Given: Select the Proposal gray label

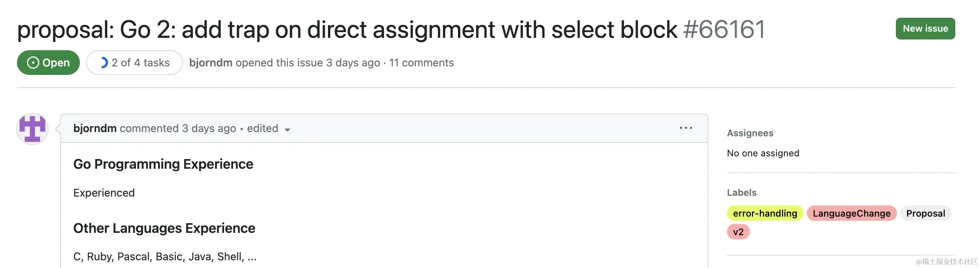Looking at the screenshot, I should [x=926, y=213].
